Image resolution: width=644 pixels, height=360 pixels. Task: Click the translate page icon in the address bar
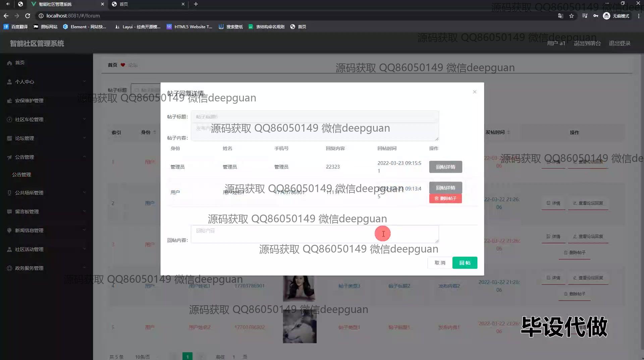560,16
